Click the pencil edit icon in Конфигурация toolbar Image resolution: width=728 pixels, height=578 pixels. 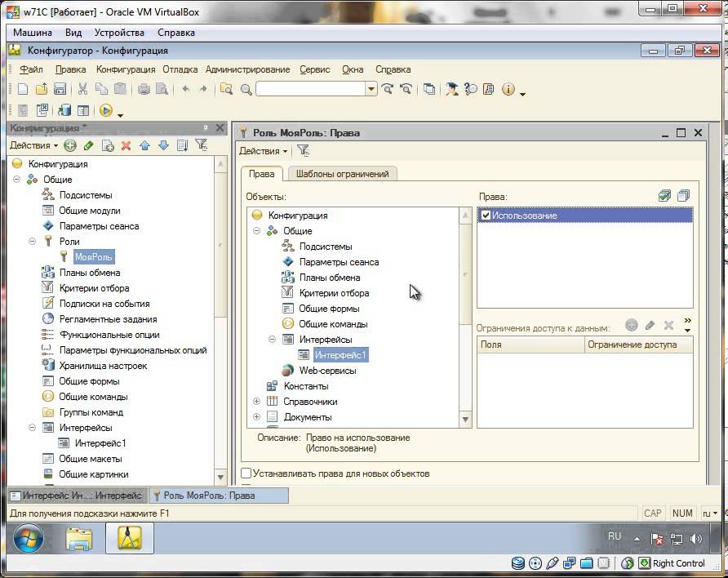coord(88,145)
